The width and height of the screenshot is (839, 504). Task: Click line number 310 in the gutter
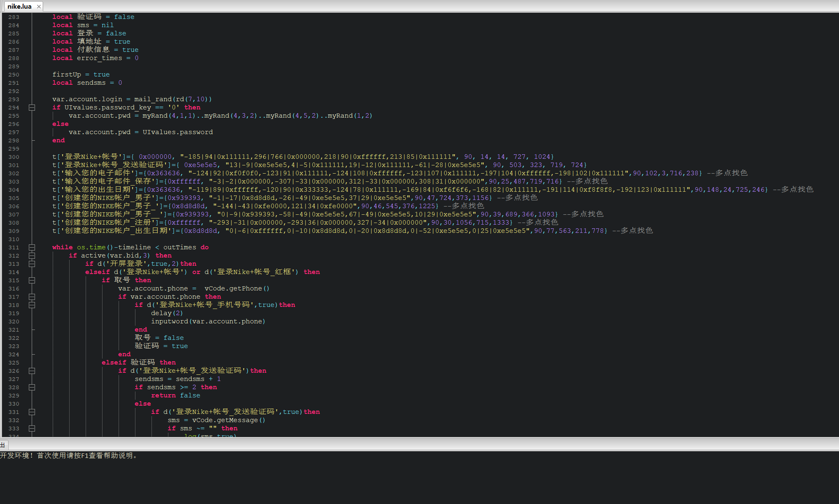tap(14, 239)
